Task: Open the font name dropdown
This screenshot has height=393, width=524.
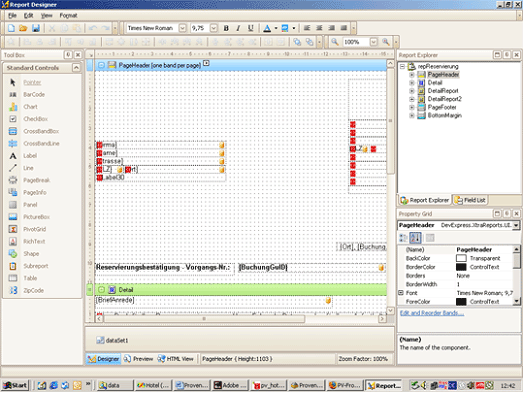Action: 182,28
